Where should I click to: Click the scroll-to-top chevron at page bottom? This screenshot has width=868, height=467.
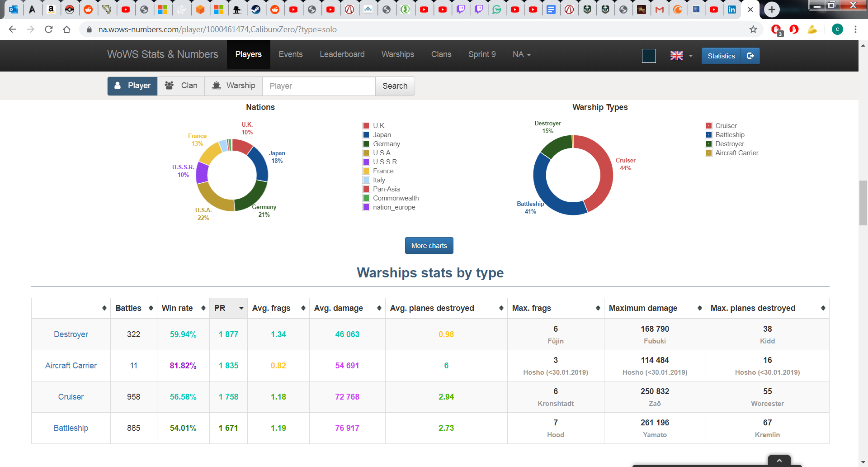[779, 460]
